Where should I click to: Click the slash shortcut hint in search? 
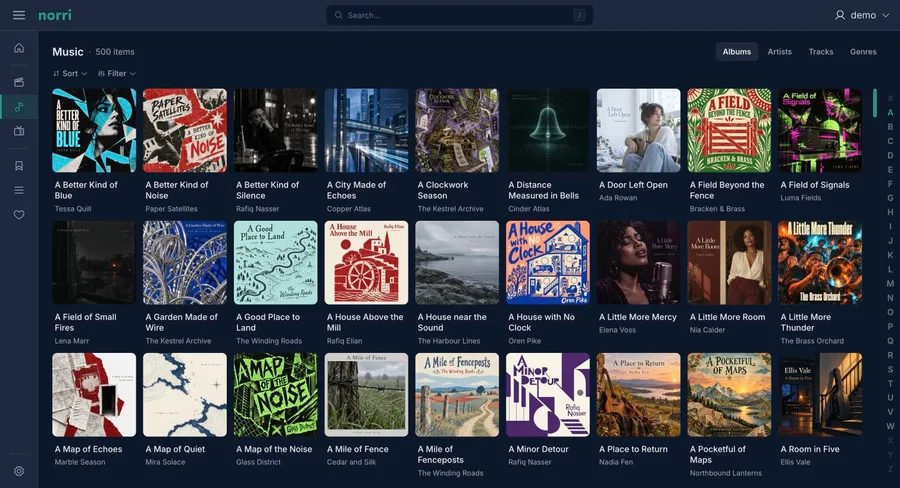pos(579,16)
